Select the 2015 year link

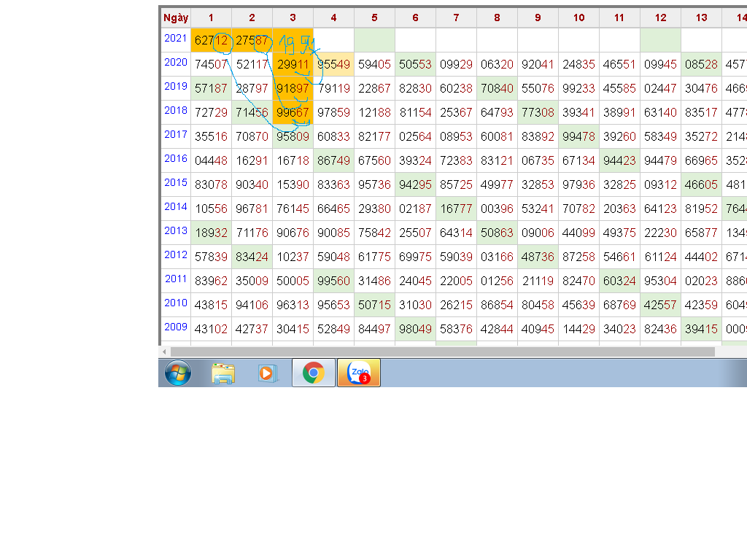(x=175, y=183)
